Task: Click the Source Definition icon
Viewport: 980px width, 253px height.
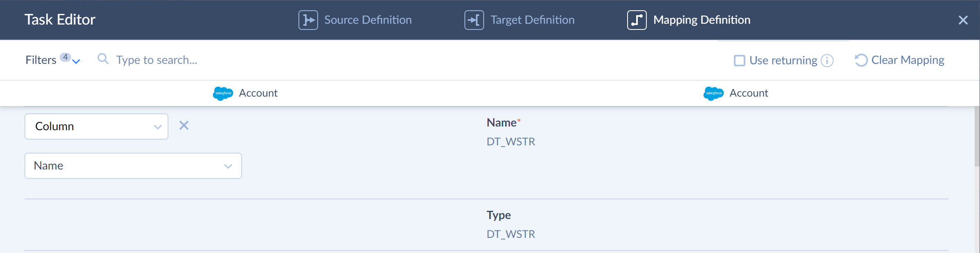Action: (x=308, y=20)
